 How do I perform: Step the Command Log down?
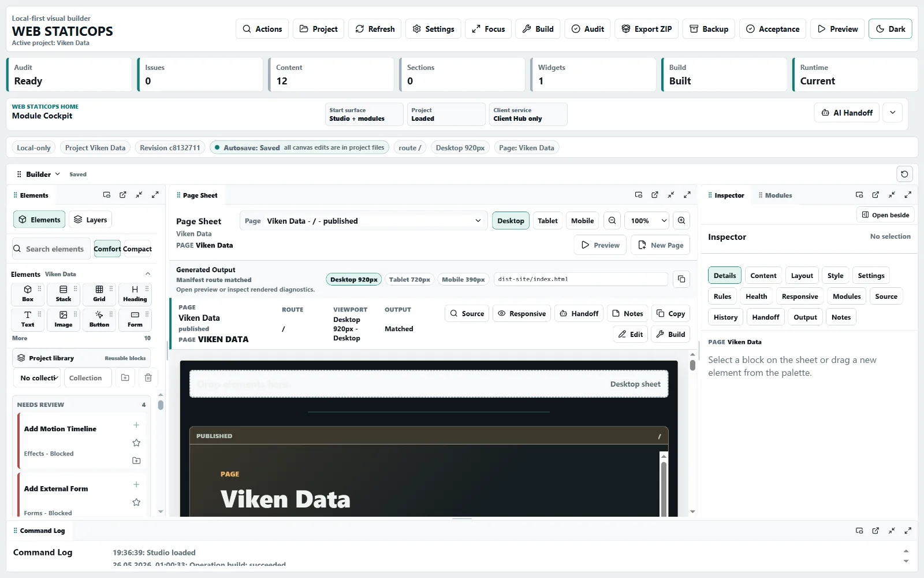tap(906, 561)
